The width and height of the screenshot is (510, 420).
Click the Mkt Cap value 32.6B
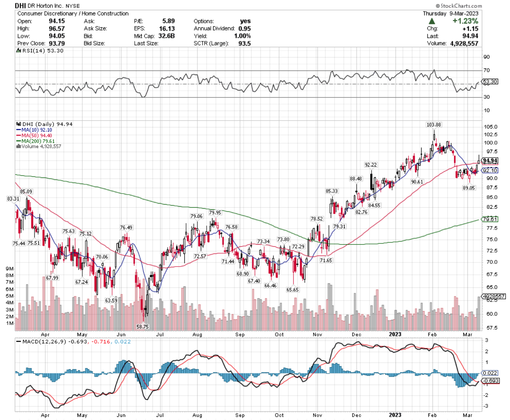coord(166,36)
